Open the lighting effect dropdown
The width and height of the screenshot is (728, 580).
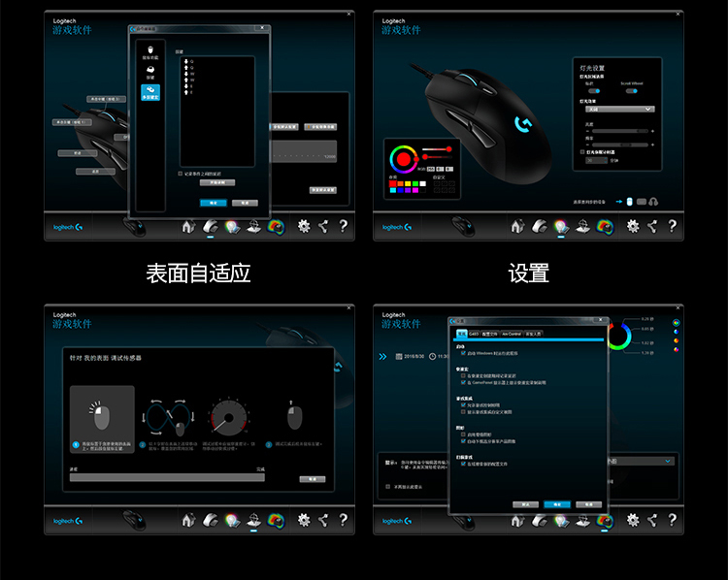(620, 109)
